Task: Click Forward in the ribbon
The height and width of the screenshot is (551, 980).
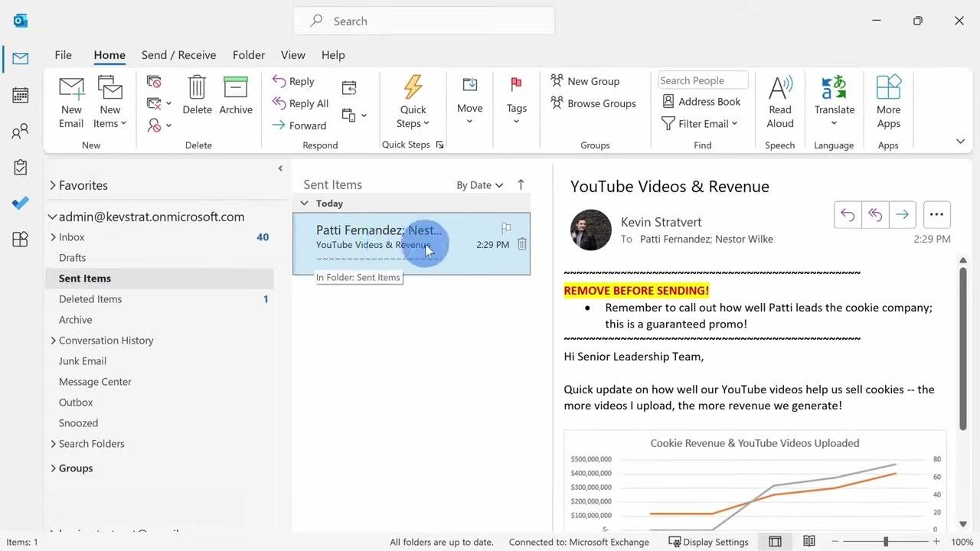Action: (x=299, y=126)
